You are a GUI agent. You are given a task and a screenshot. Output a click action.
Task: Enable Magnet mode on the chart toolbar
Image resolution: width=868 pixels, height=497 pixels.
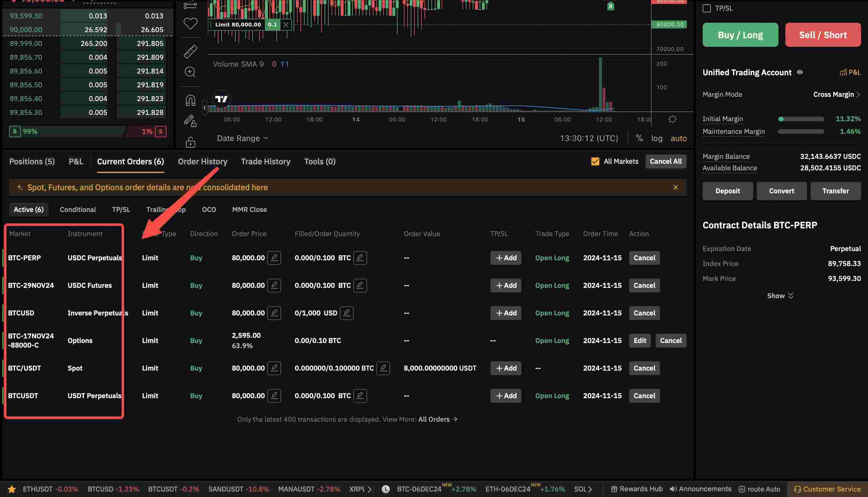click(190, 100)
